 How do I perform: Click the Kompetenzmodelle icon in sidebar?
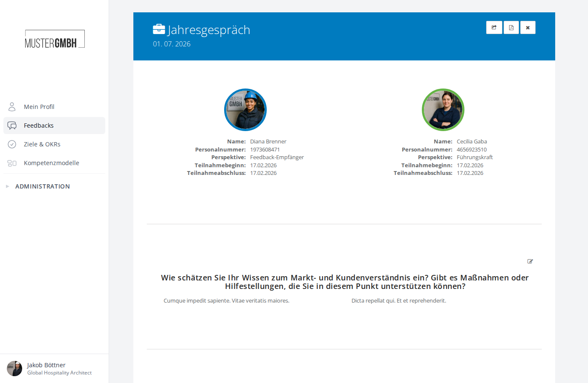(12, 163)
